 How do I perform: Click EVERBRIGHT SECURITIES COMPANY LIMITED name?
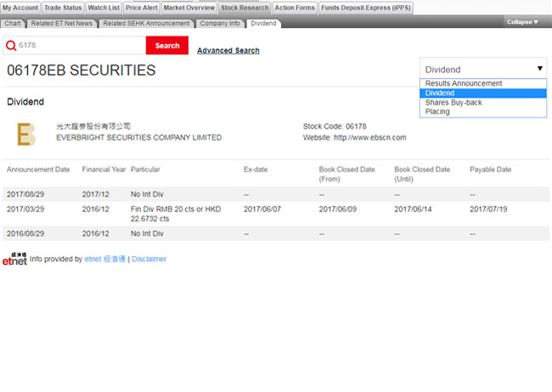138,137
